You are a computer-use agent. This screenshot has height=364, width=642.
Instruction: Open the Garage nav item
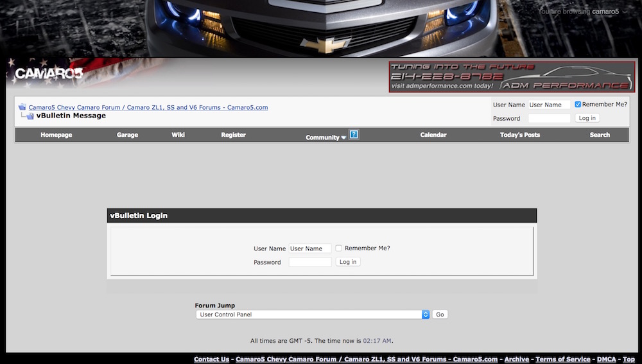(x=127, y=135)
